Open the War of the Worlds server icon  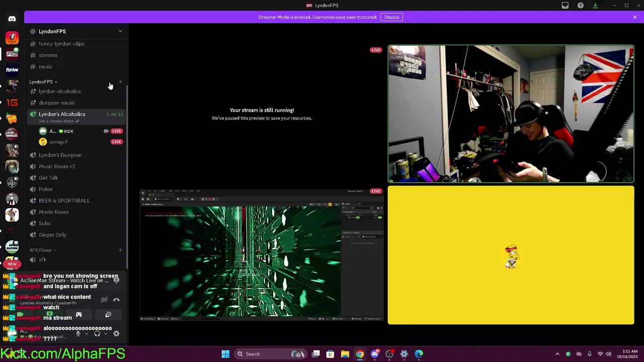tap(12, 134)
